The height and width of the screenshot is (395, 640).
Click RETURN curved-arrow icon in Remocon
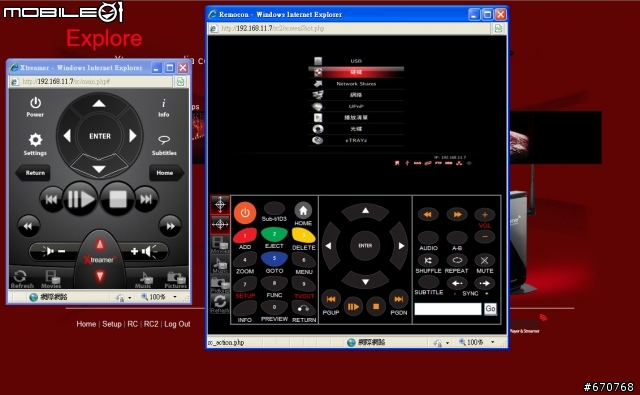pos(304,308)
